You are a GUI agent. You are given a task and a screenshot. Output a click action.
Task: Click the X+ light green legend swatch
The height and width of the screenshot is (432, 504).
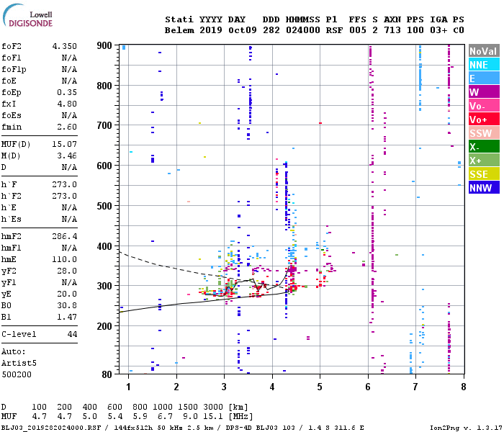click(x=484, y=161)
